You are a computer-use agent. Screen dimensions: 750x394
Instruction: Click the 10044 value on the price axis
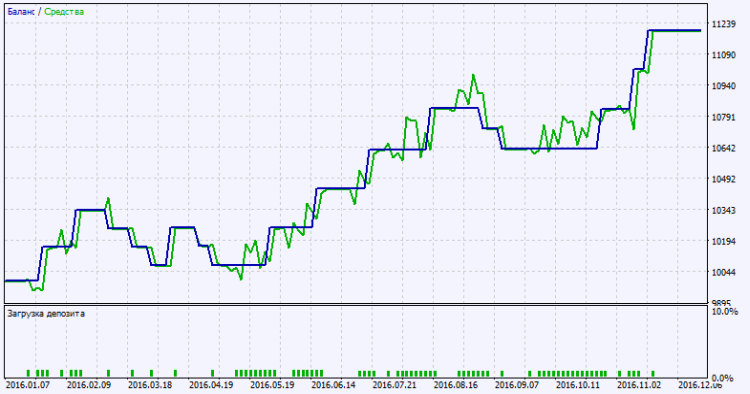pos(724,273)
